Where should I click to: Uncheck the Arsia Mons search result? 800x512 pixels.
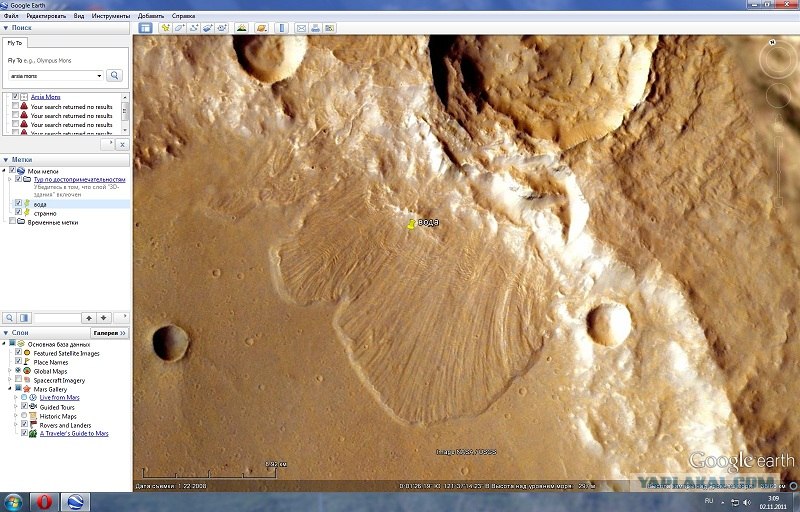tap(15, 96)
